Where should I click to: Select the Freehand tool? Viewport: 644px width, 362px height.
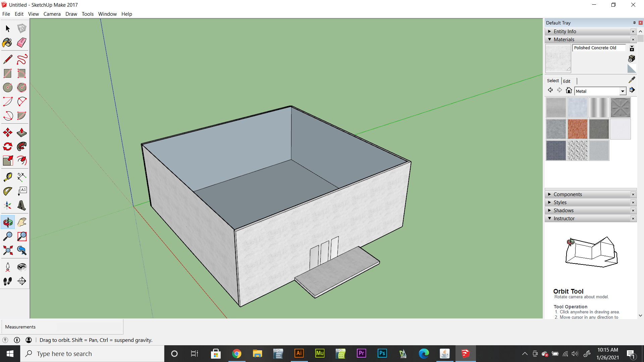click(x=22, y=59)
